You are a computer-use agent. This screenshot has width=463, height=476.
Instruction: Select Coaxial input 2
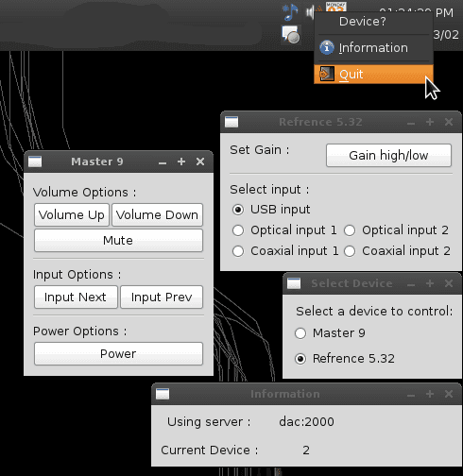[x=350, y=251]
